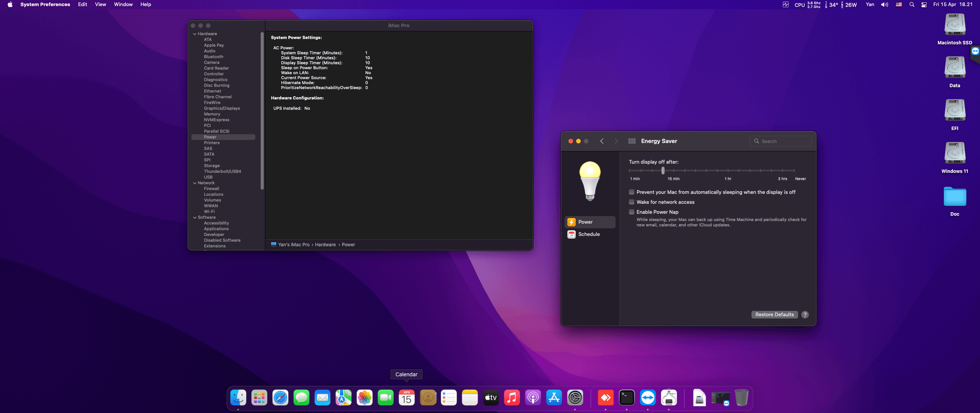980x413 pixels.
Task: Open Calendar from the Dock
Action: tap(407, 398)
